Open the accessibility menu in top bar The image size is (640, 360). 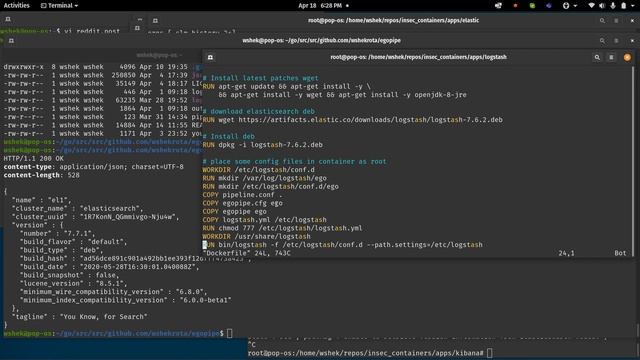[566, 6]
